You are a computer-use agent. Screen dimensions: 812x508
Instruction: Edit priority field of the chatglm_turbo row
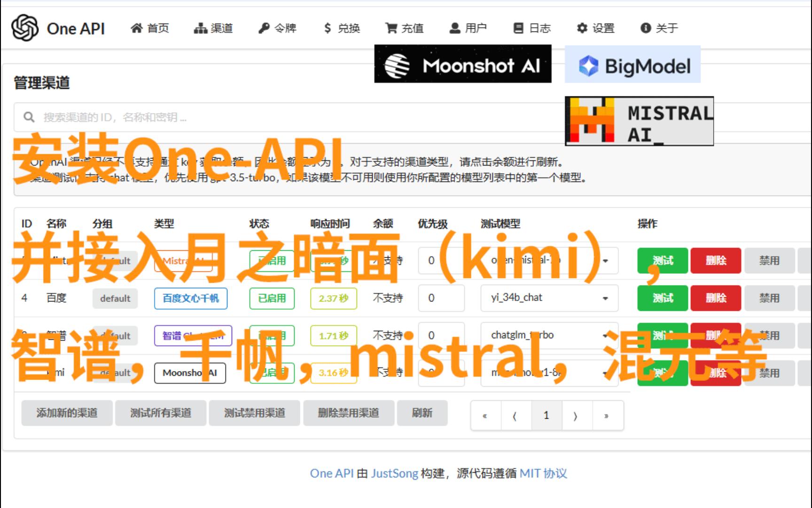tap(441, 335)
